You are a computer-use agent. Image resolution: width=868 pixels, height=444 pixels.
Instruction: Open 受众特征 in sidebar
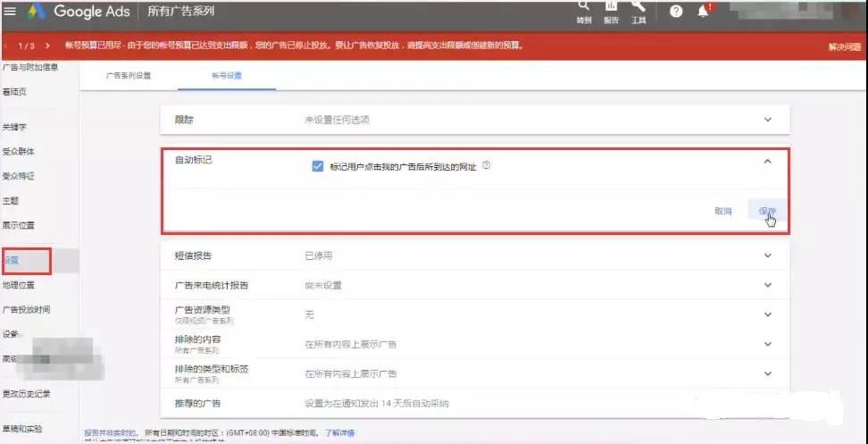[x=18, y=176]
